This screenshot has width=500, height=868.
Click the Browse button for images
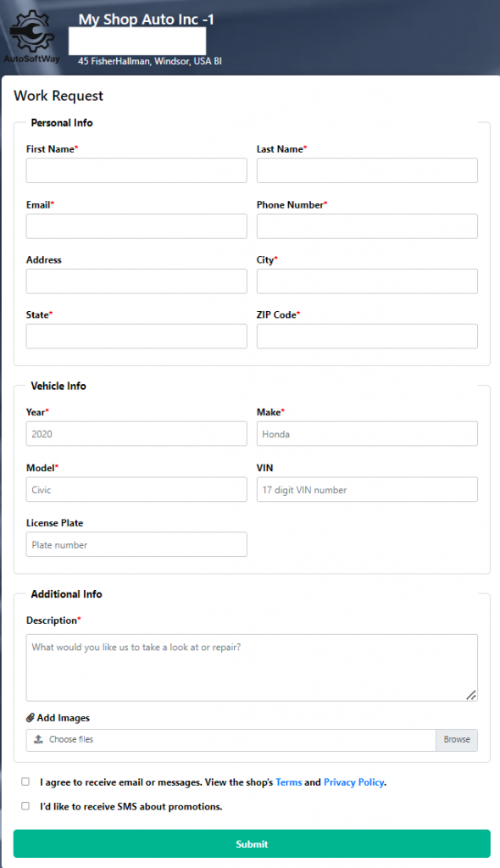[x=457, y=739]
